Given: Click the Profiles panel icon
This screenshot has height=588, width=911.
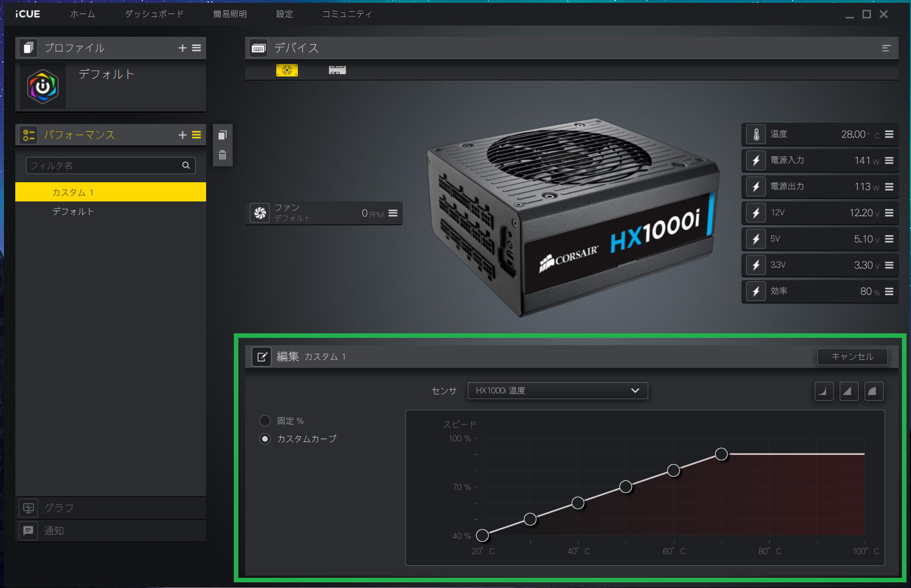Looking at the screenshot, I should pos(28,48).
